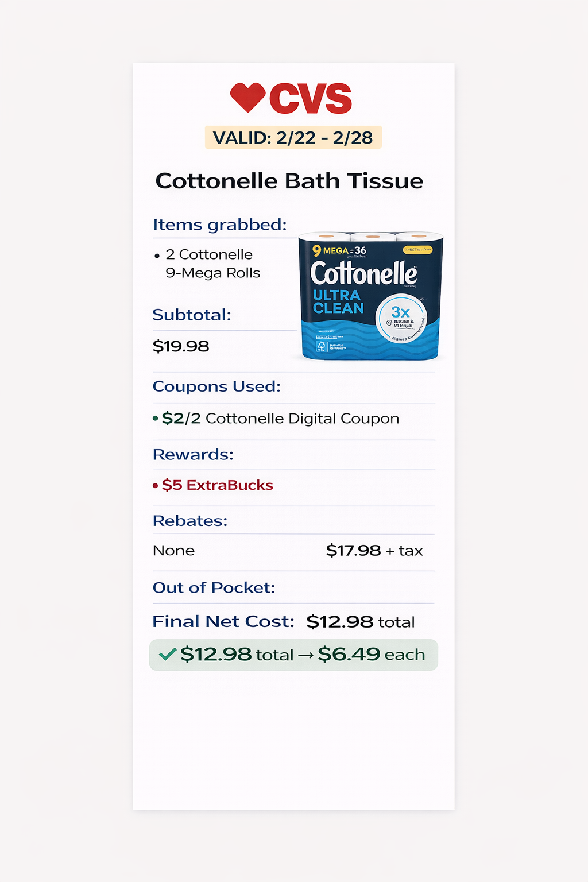Click the $19.98 subtotal amount

click(181, 346)
